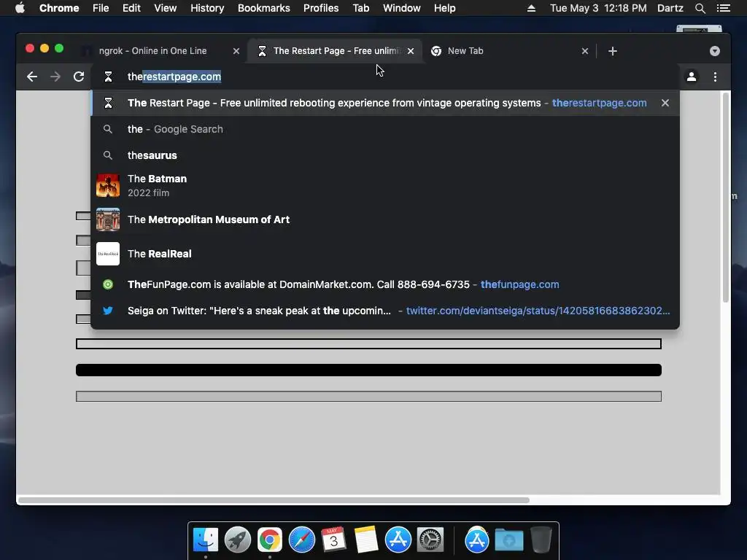This screenshot has height=560, width=747.
Task: Click the page's vertical scrollbar
Action: click(x=726, y=198)
